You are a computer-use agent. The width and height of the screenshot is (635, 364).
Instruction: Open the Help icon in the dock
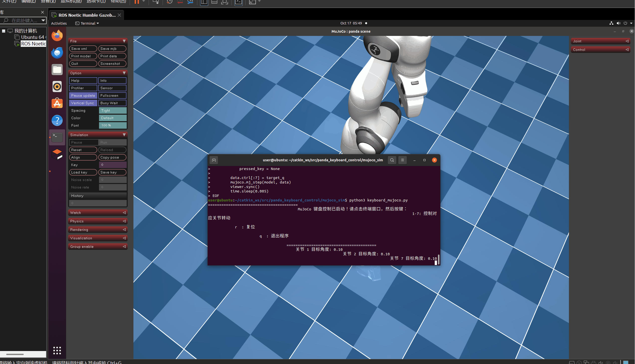(x=57, y=120)
